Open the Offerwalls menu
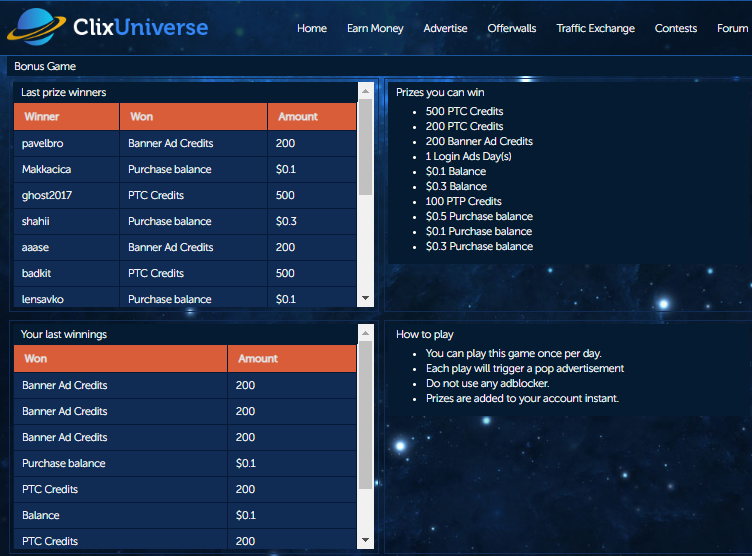Image resolution: width=752 pixels, height=556 pixels. pos(512,28)
